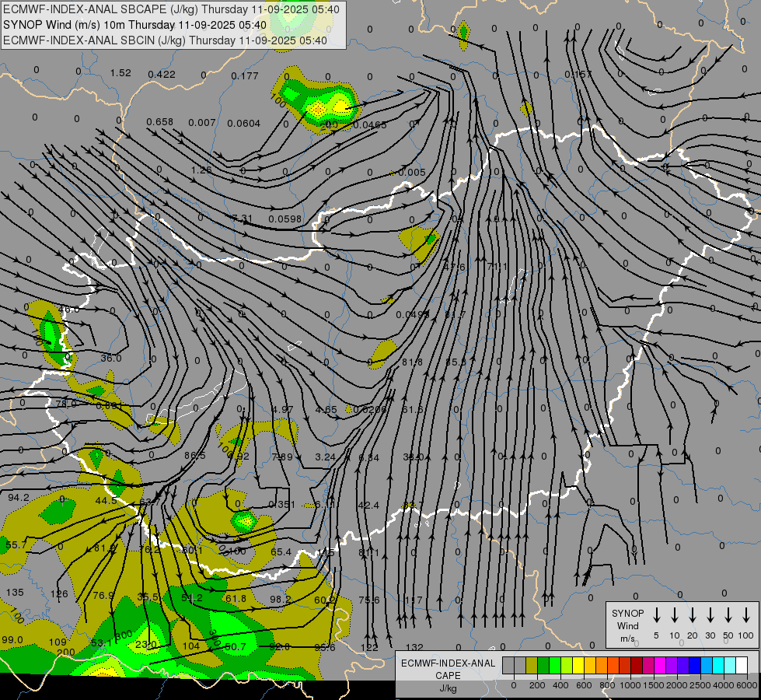Click map value '86.5'

[x=195, y=456]
